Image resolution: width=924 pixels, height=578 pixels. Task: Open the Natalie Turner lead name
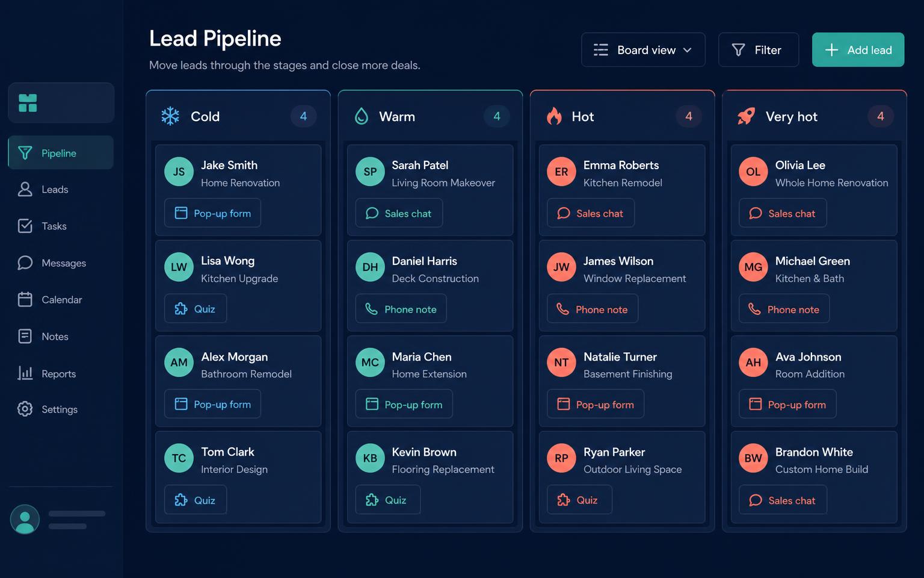(620, 356)
